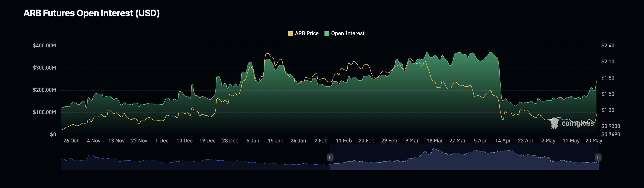
Task: Click the $2.40 right axis label
Action: pos(607,46)
